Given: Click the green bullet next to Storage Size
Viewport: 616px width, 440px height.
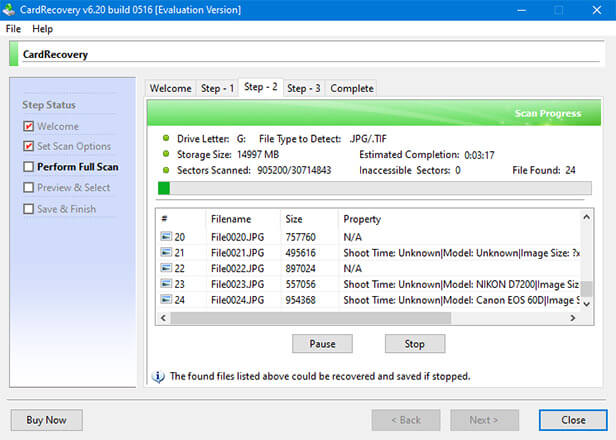Looking at the screenshot, I should [x=166, y=154].
